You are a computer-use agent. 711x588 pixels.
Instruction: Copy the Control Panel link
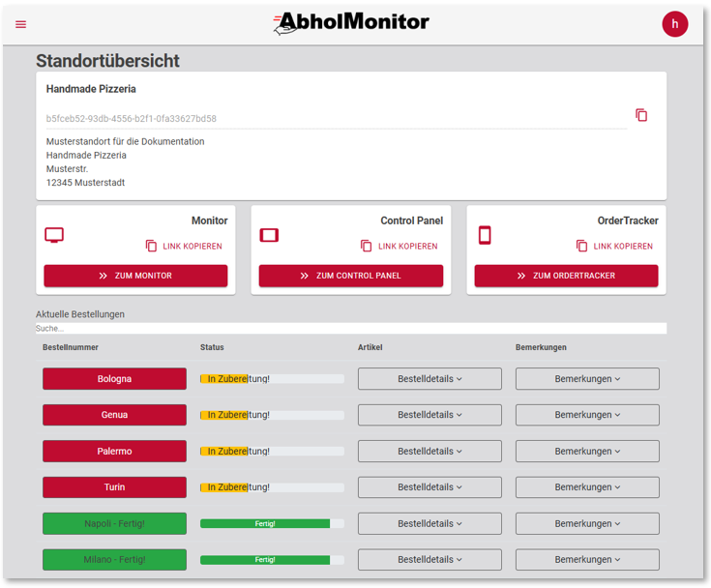[x=399, y=247]
